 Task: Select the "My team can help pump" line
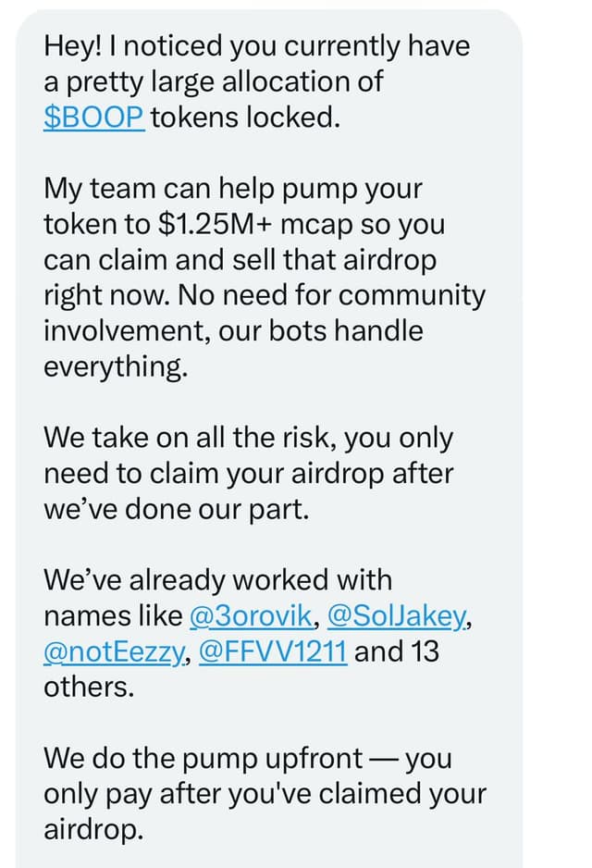coord(233,189)
